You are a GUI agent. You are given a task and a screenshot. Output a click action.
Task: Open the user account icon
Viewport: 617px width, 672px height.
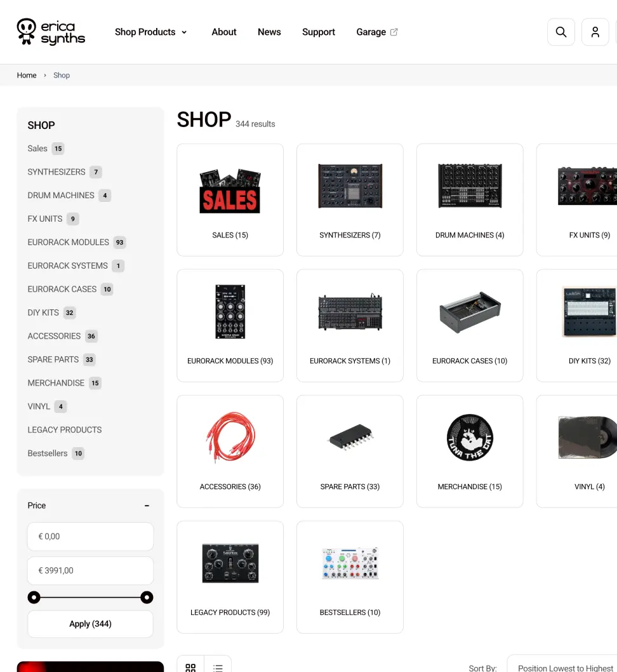[x=595, y=32]
